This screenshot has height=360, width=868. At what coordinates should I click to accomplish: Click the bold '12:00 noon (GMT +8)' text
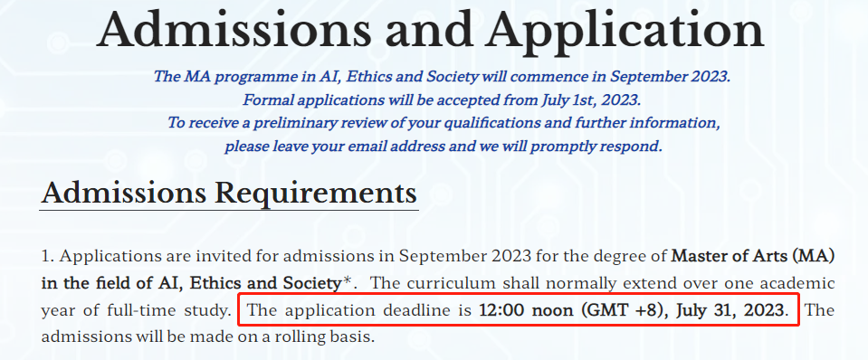click(568, 310)
